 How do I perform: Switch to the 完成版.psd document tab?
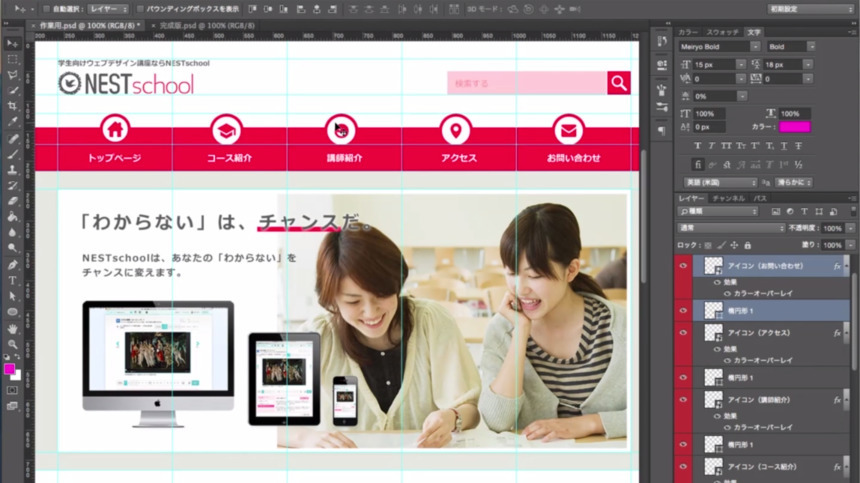point(207,25)
